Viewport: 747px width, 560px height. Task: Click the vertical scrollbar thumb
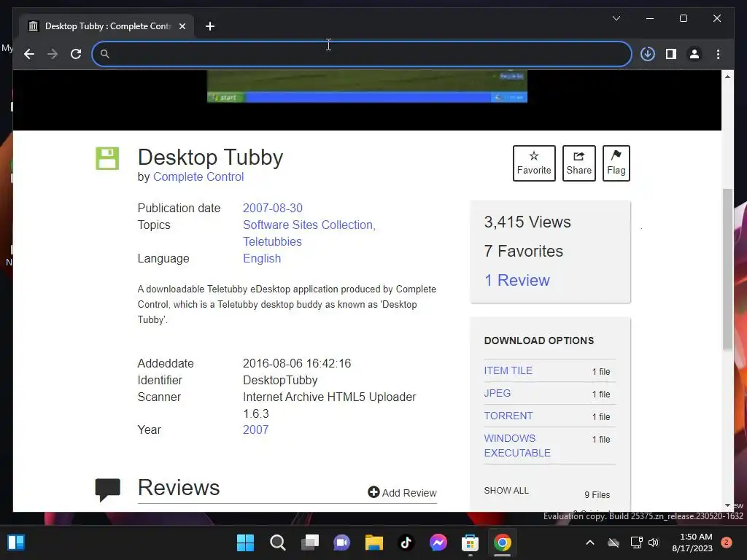(x=727, y=269)
